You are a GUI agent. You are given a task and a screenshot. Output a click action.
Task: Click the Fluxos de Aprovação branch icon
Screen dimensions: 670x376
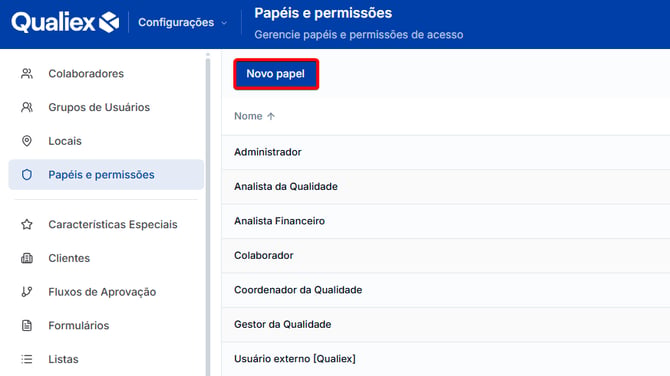point(27,292)
